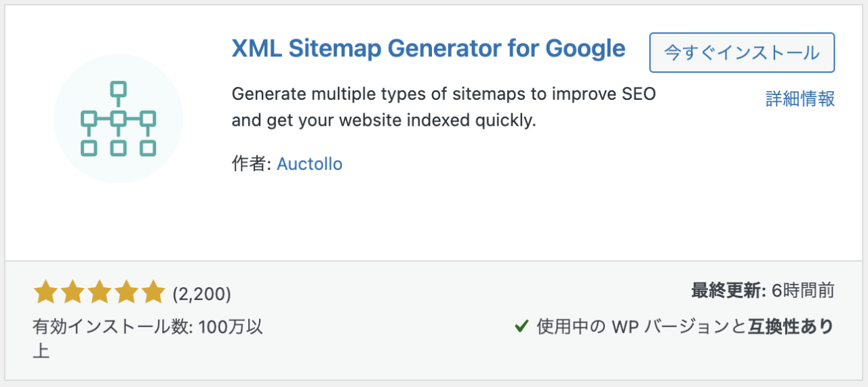Open the 詳細情報 details link
868x387 pixels.
(x=800, y=99)
